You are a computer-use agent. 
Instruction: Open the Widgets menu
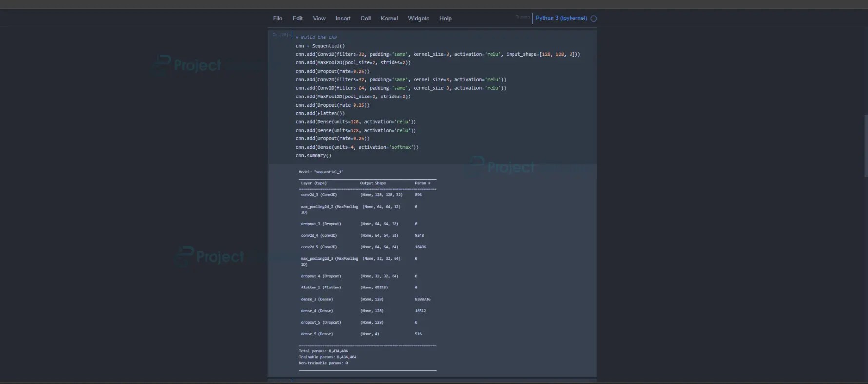[x=418, y=19]
